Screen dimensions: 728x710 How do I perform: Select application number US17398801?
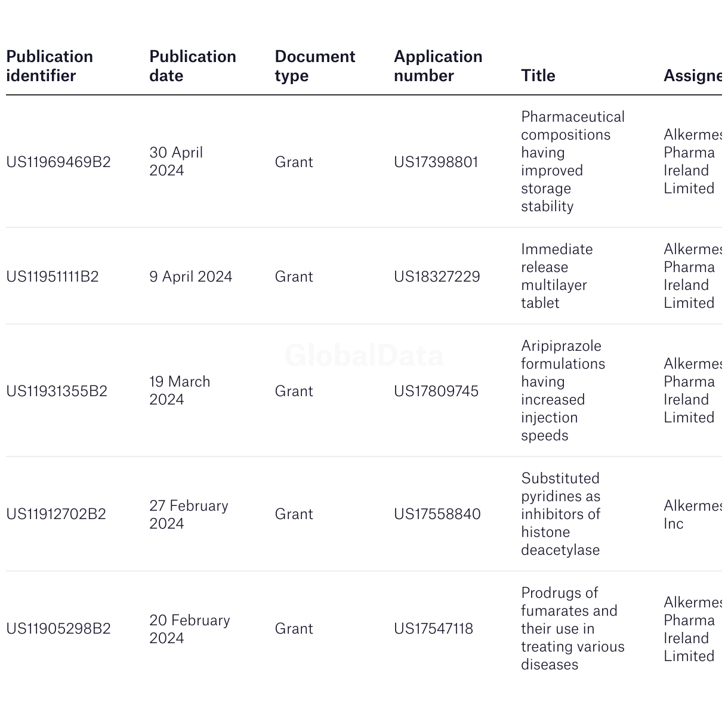[436, 162]
